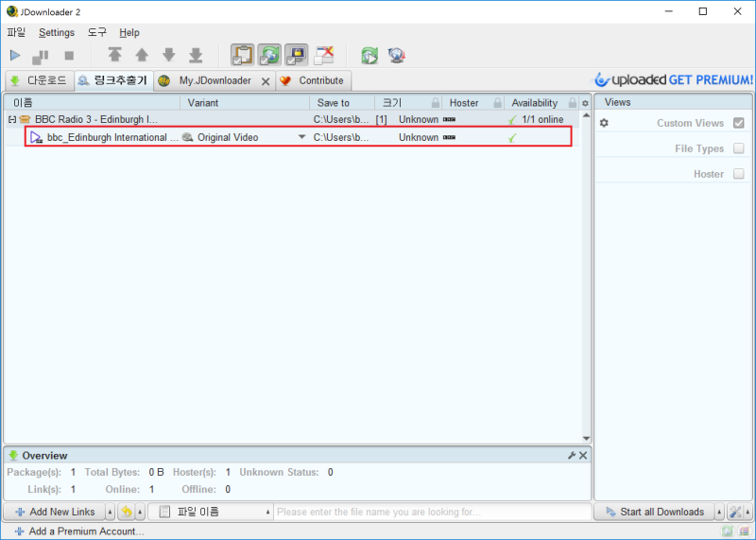Open Overview panel wrench settings
This screenshot has width=756, height=540.
[572, 455]
